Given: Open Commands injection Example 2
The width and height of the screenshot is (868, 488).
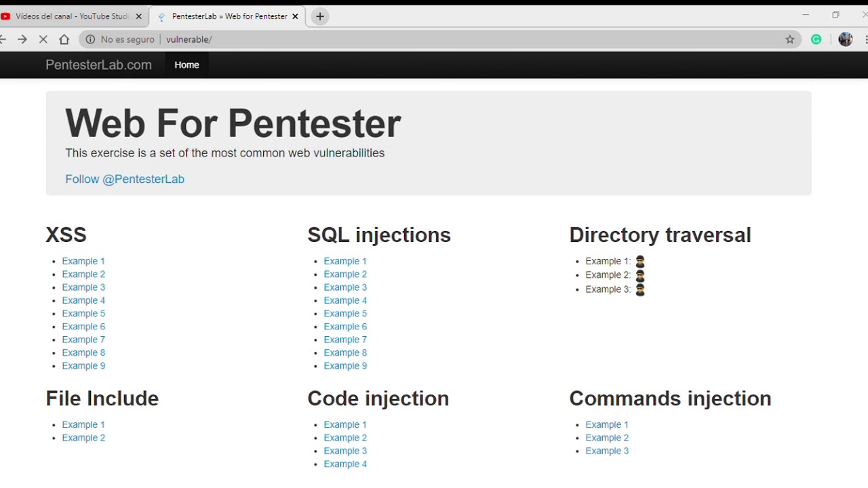Looking at the screenshot, I should point(607,438).
